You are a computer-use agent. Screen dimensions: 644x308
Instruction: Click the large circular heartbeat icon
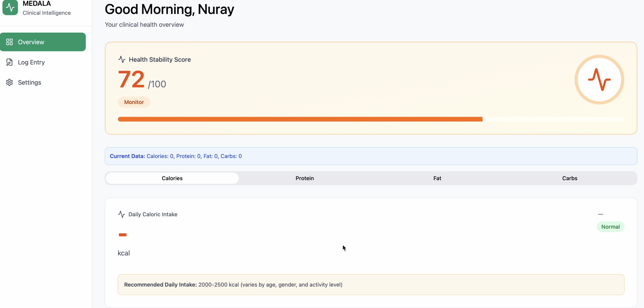599,80
